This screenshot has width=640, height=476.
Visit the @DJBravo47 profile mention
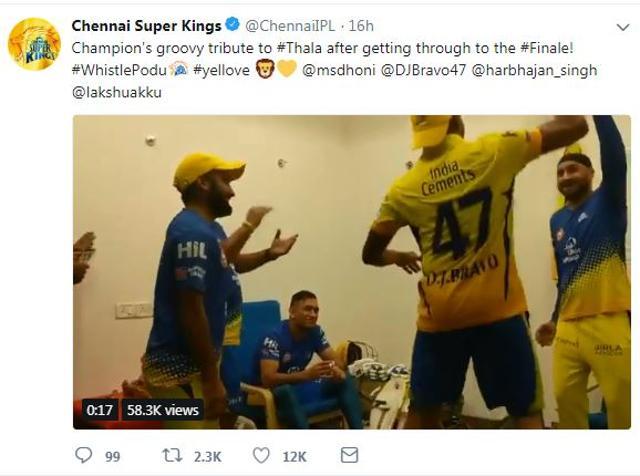[420, 68]
